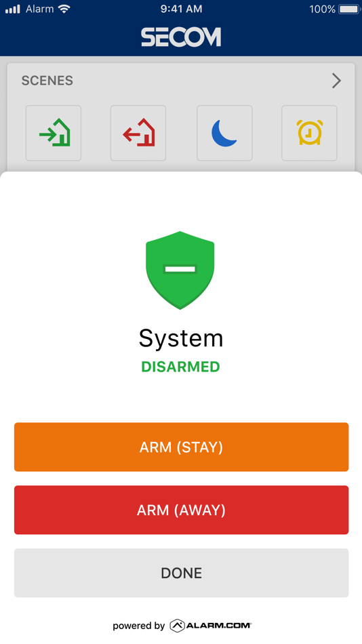Tap the green disarmed shield icon
This screenshot has width=362, height=644.
(x=180, y=270)
